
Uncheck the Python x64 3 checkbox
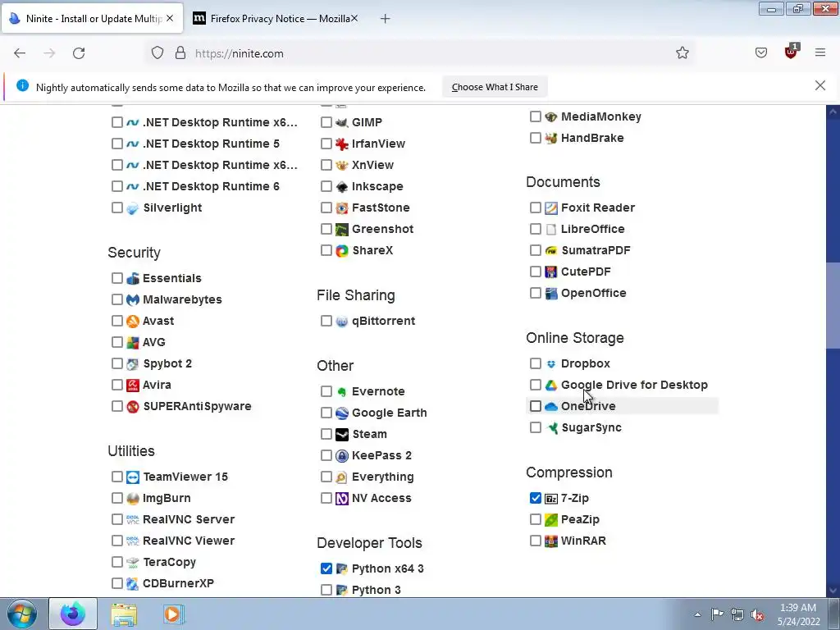(326, 569)
